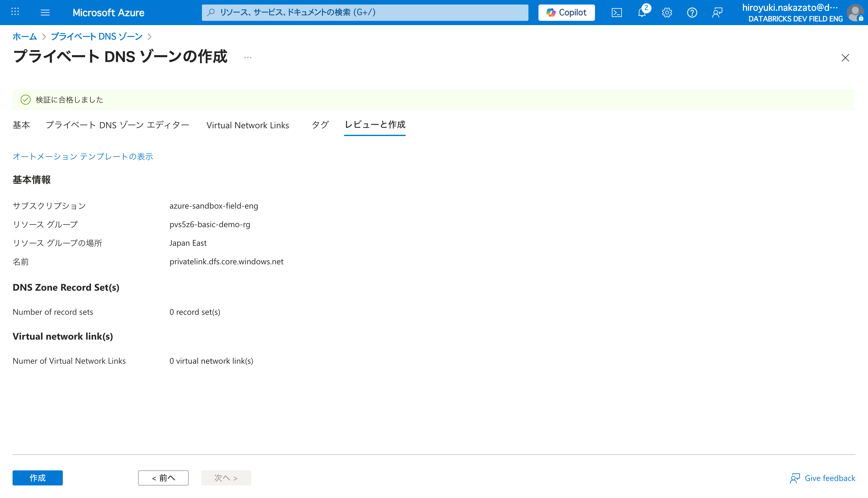
Task: Open プライベート DNS ゾーン エディター tab
Action: 117,125
